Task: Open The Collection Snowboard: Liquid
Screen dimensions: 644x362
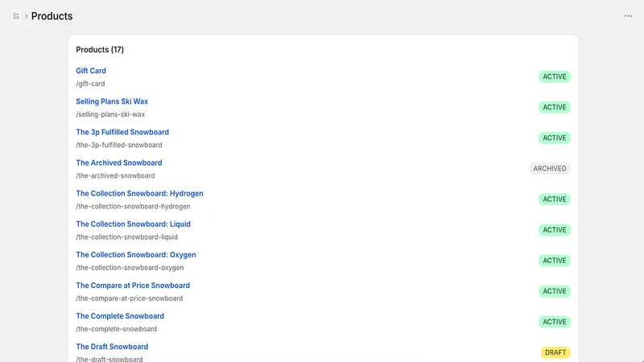Action: (x=133, y=224)
